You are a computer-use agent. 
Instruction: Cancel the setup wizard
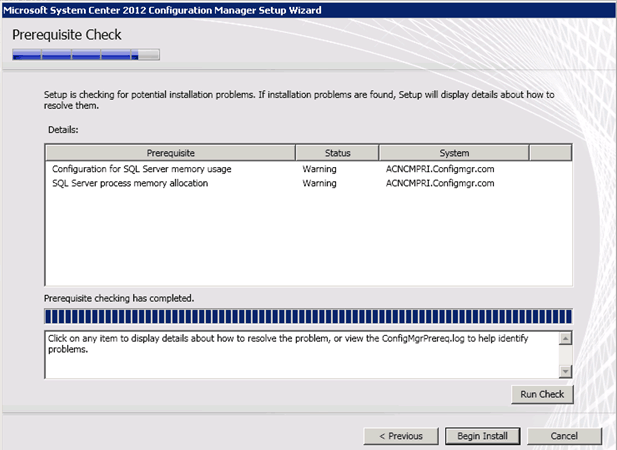click(564, 436)
